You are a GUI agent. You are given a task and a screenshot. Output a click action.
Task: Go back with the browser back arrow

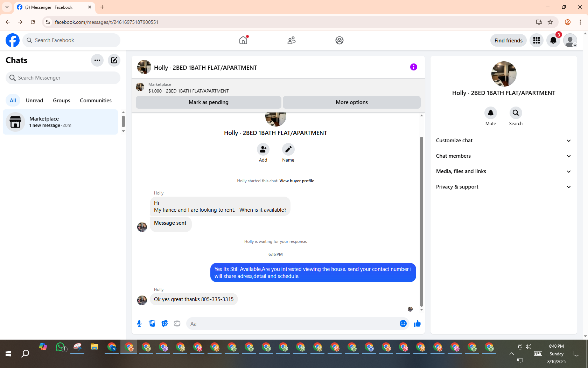(8, 22)
